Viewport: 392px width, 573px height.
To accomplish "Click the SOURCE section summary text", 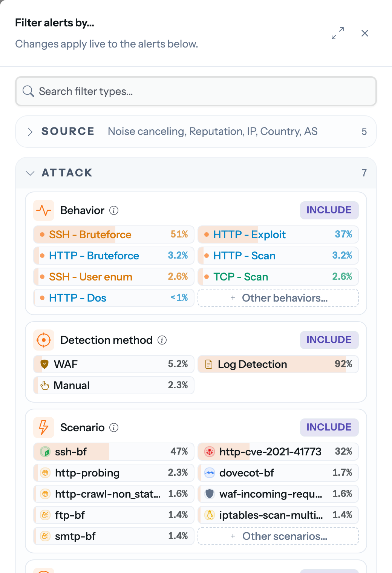I will click(213, 132).
